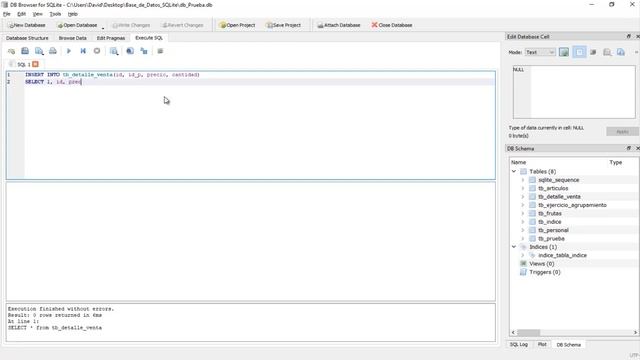Select the Execute SQL tab
This screenshot has height=360, width=640.
coord(149,38)
